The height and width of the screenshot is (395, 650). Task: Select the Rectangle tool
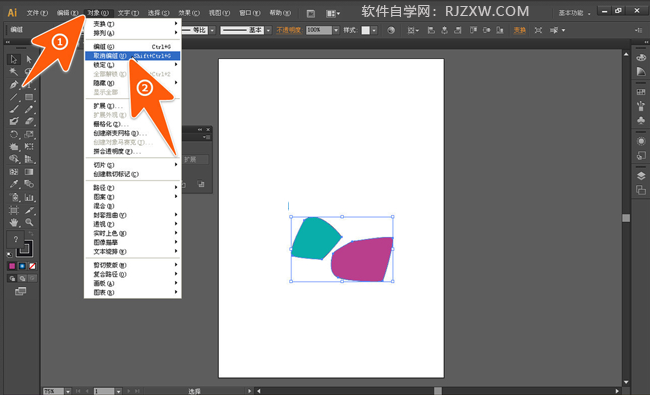click(29, 97)
